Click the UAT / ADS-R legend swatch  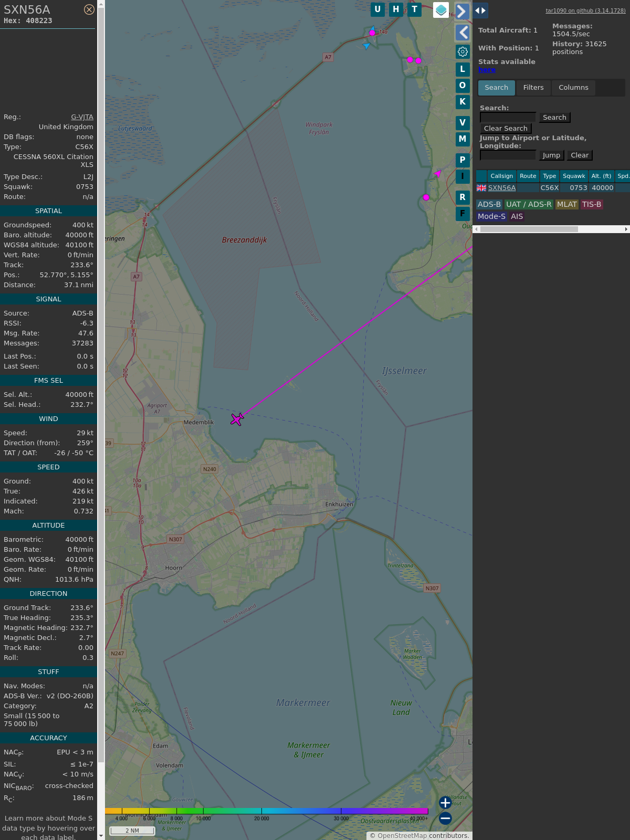[529, 205]
